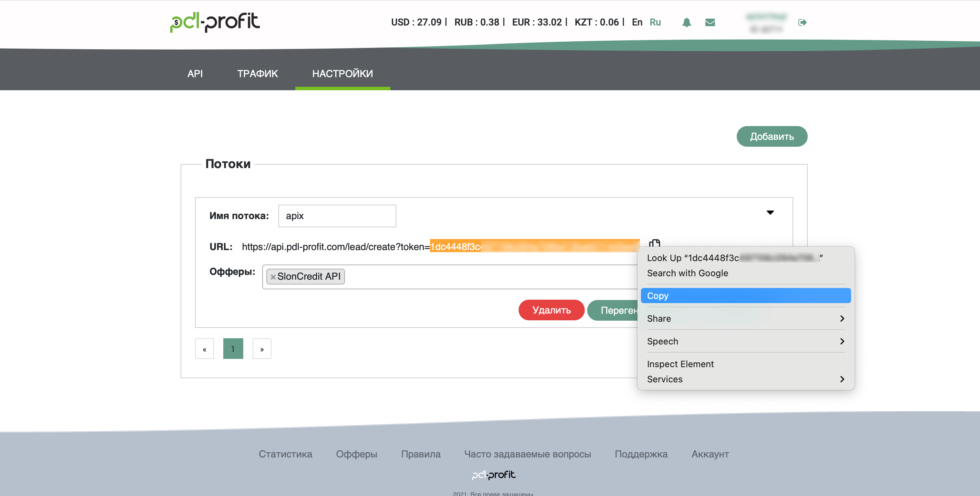Click the KZT : 0.06 rate

596,22
